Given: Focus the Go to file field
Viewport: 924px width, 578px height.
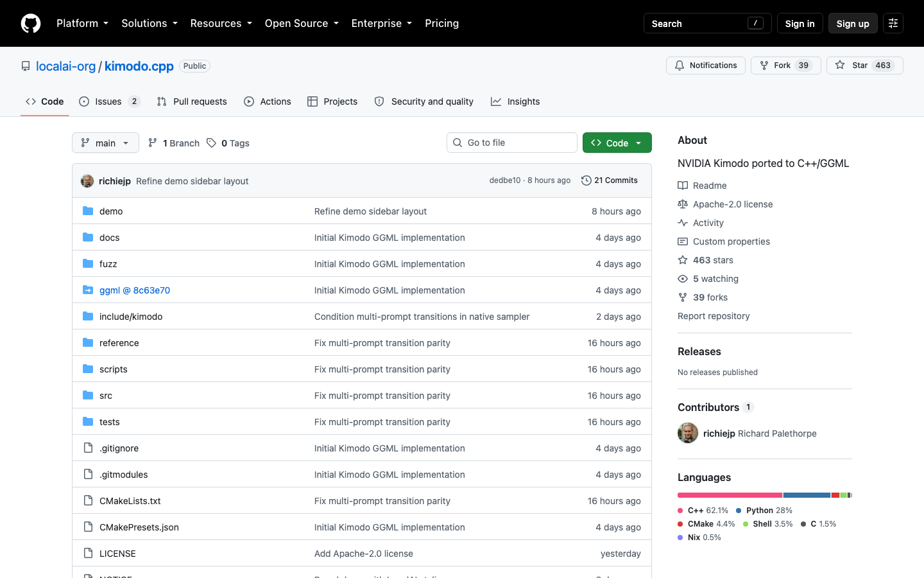Looking at the screenshot, I should (x=512, y=143).
